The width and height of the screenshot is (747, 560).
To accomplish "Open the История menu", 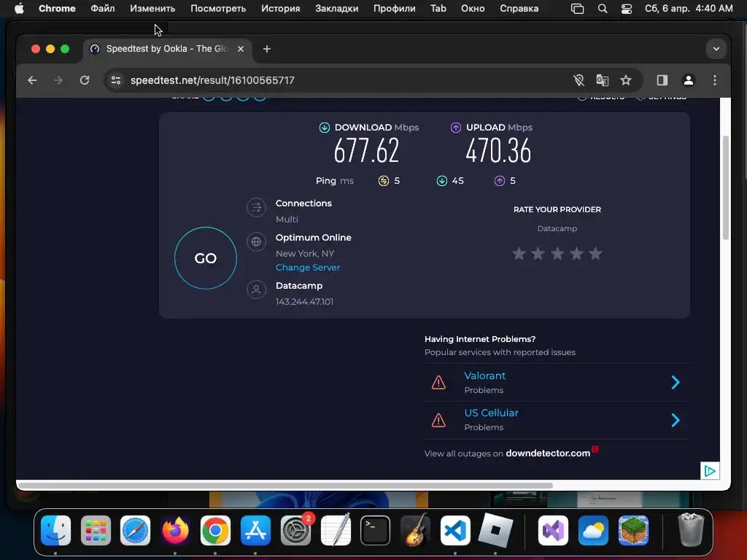I will pos(281,9).
